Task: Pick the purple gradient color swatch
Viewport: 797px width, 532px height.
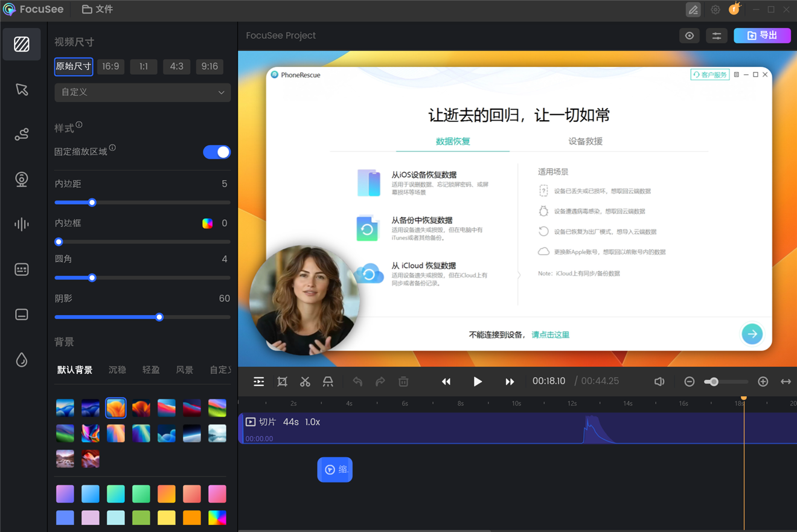Action: tap(65, 493)
